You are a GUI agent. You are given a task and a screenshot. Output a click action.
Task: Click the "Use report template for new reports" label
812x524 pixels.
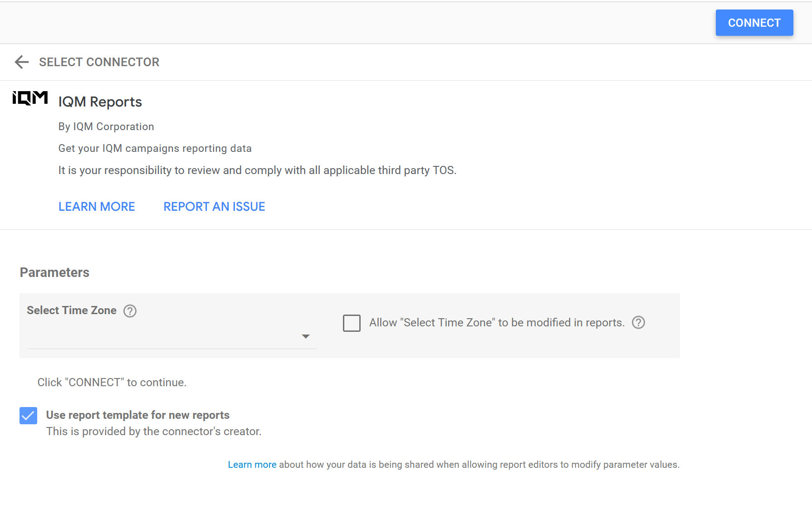pos(137,415)
